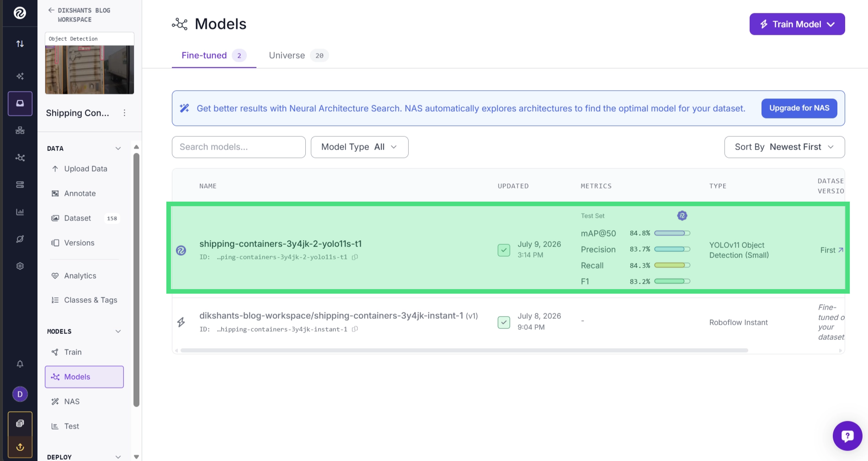Click the Upgrade for NAS button
The image size is (868, 461).
799,108
